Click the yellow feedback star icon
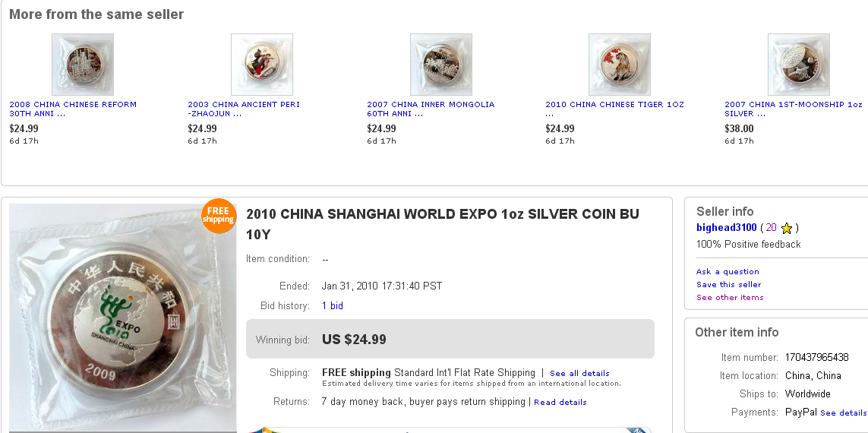The width and height of the screenshot is (868, 433). (787, 228)
